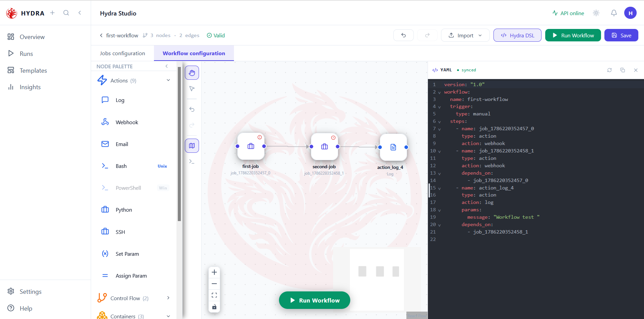The image size is (644, 319).
Task: Zoom in on the canvas
Action: tap(214, 272)
